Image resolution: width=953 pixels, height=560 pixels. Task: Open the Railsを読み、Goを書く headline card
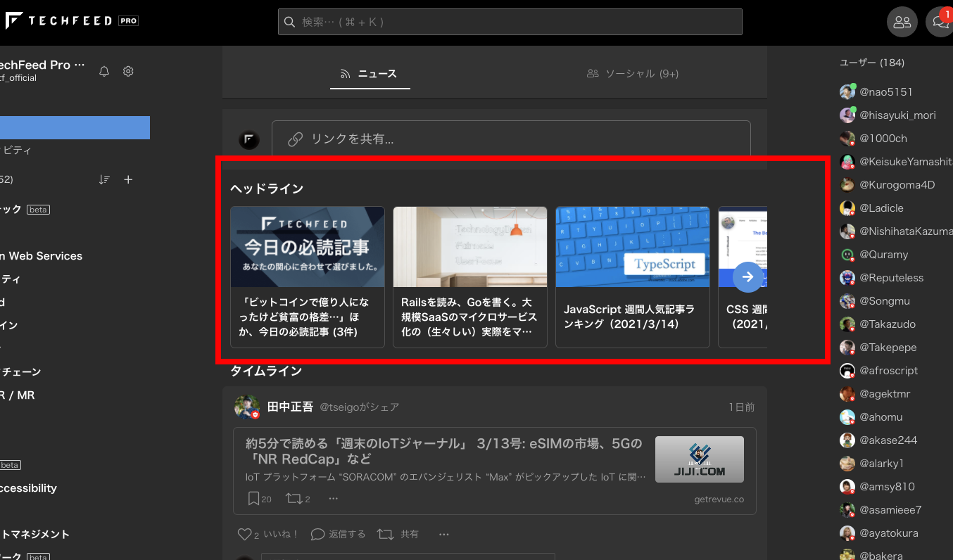(x=470, y=277)
